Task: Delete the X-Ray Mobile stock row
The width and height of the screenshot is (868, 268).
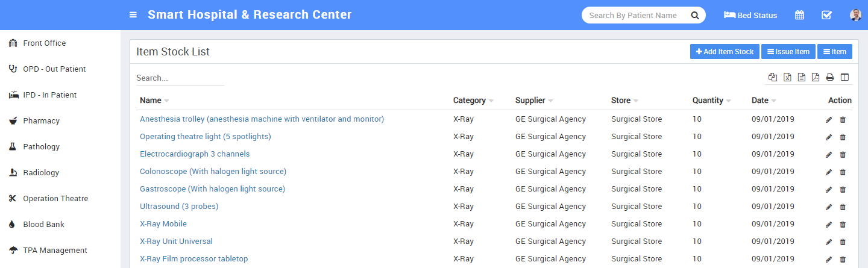Action: click(843, 224)
